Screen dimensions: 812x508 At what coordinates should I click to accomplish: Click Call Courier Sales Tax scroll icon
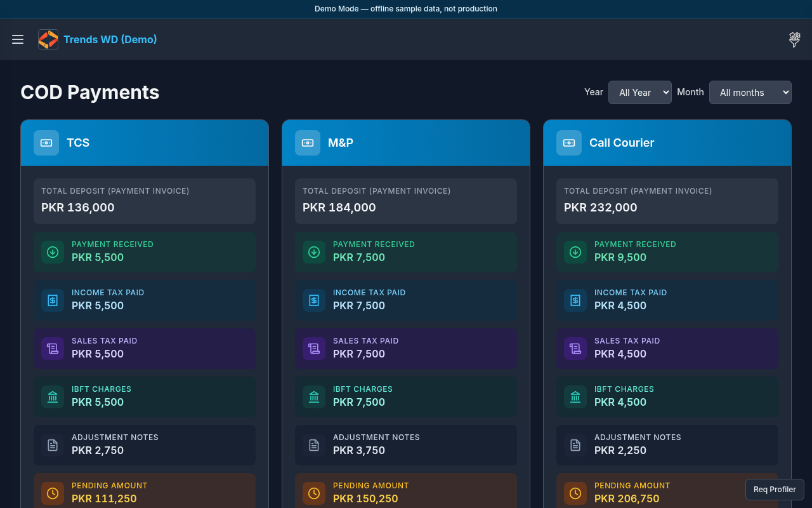[575, 349]
